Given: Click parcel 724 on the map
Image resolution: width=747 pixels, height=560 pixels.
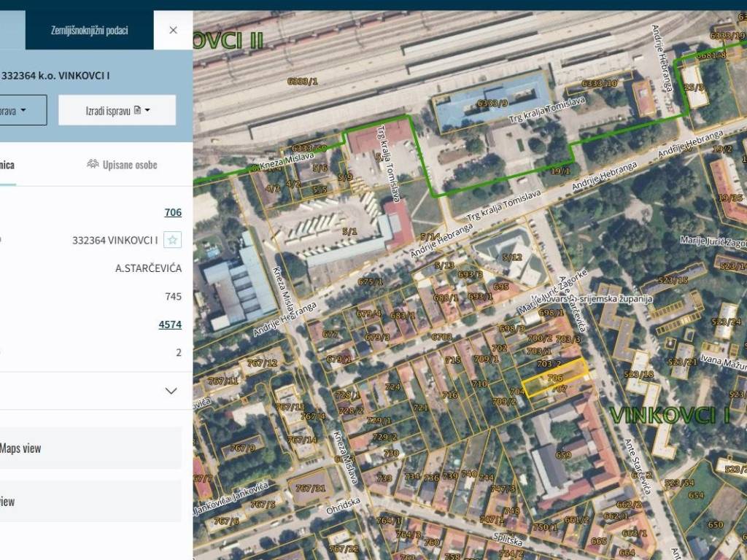Looking at the screenshot, I should [392, 387].
